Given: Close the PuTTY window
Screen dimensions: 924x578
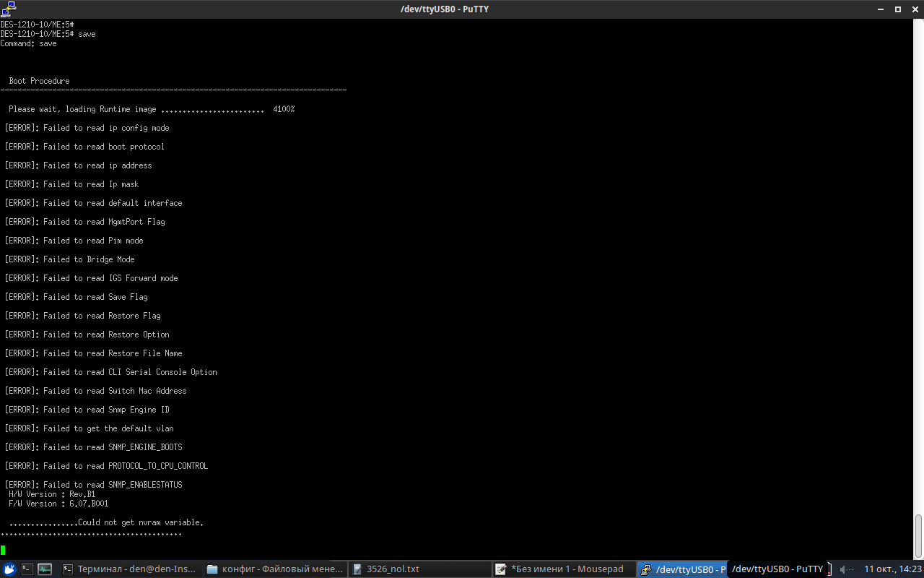Looking at the screenshot, I should (x=915, y=9).
